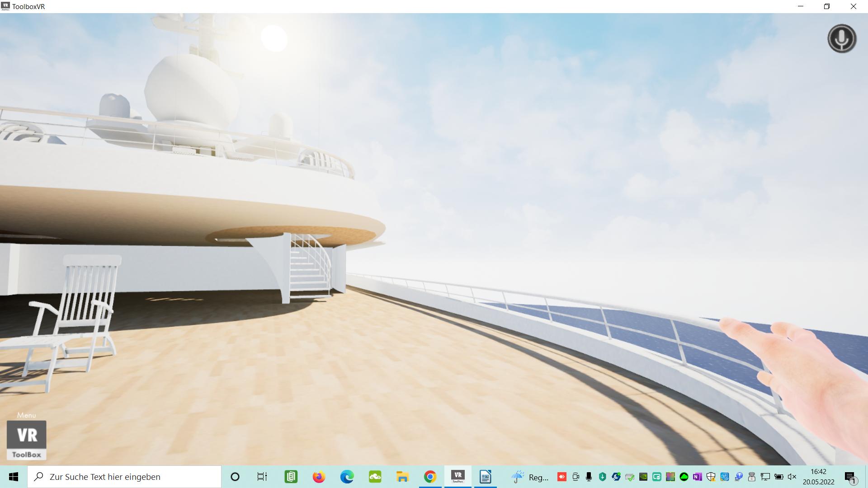Image resolution: width=868 pixels, height=488 pixels.
Task: Open Task View in taskbar
Action: (x=262, y=477)
